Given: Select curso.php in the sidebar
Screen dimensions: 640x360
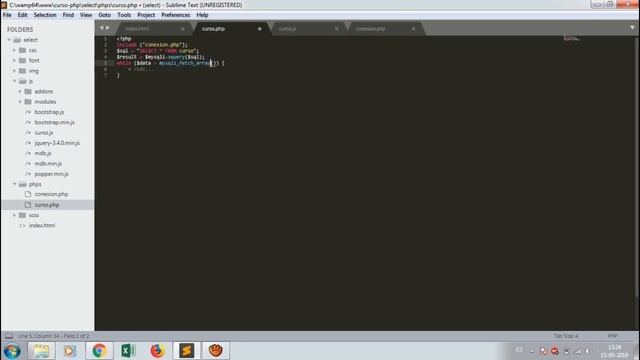Looking at the screenshot, I should 47,205.
